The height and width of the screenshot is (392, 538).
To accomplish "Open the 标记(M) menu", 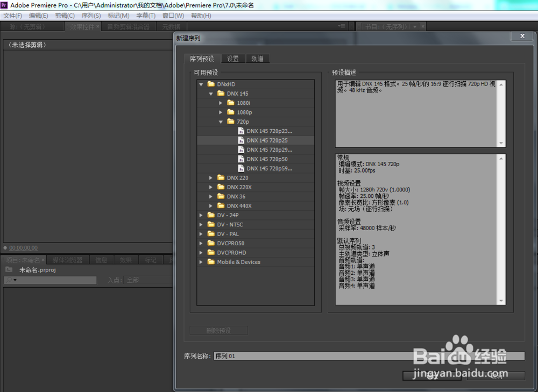I will pos(118,16).
